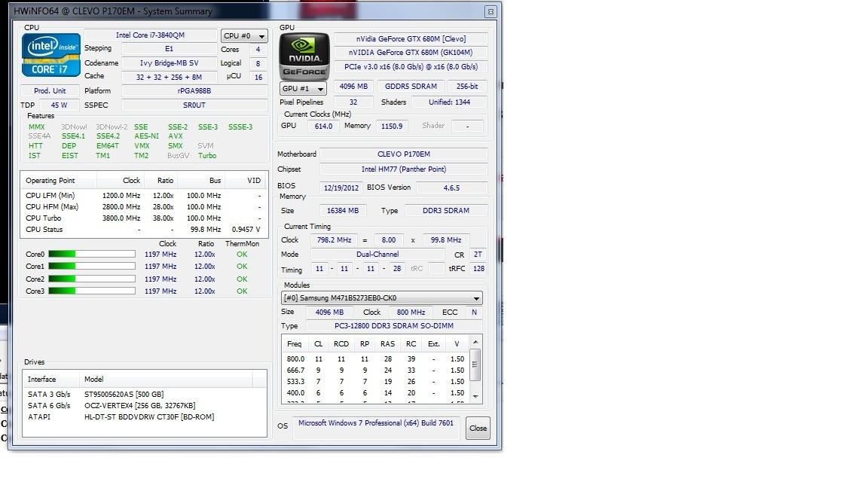Select the Intel Core i7-3840QM name field
The width and height of the screenshot is (868, 488).
pos(150,35)
